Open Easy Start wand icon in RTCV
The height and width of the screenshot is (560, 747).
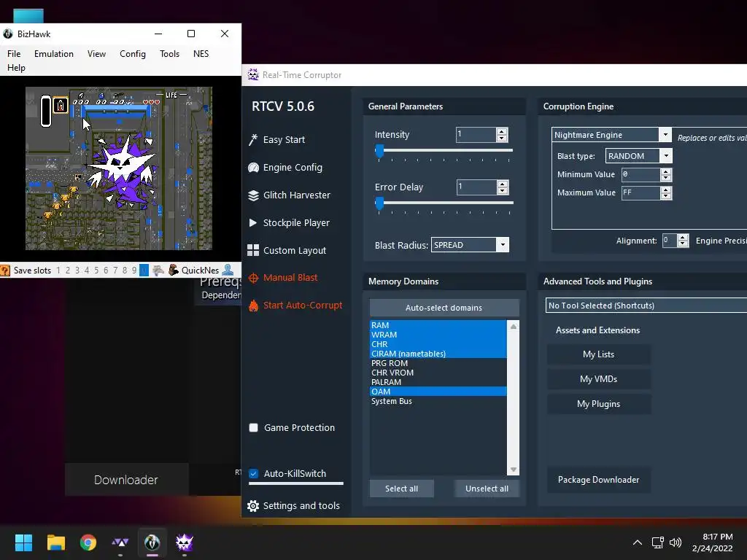tap(253, 139)
